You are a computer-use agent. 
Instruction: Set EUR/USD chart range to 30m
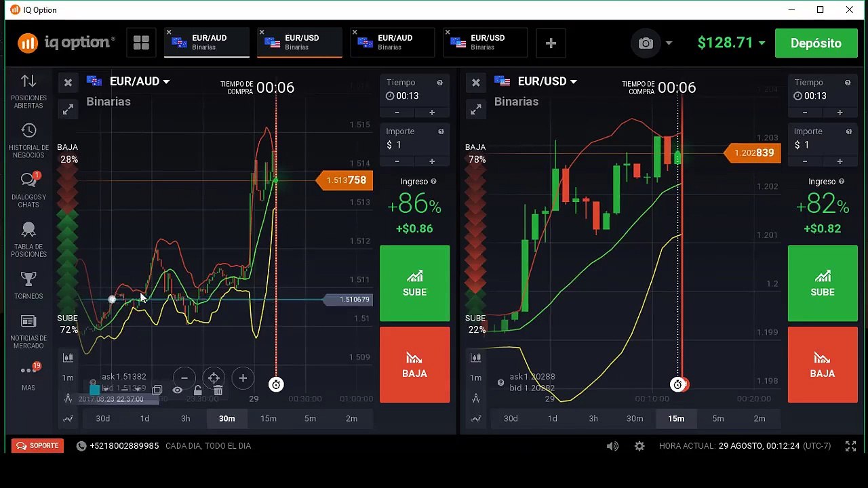point(635,419)
